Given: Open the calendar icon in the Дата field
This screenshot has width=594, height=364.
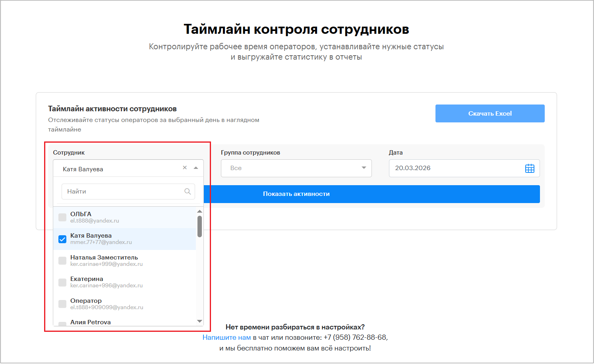Looking at the screenshot, I should tap(530, 168).
